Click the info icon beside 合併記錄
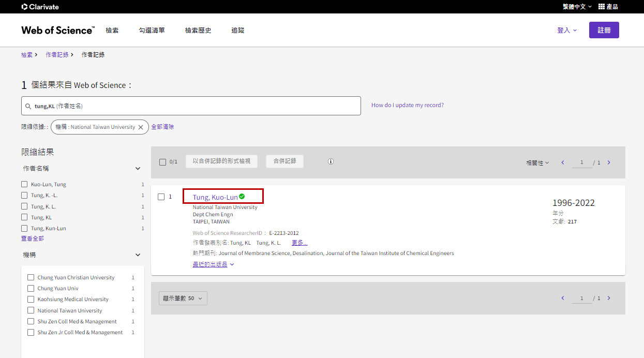Screen dimensions: 644x358 [x=331, y=161]
